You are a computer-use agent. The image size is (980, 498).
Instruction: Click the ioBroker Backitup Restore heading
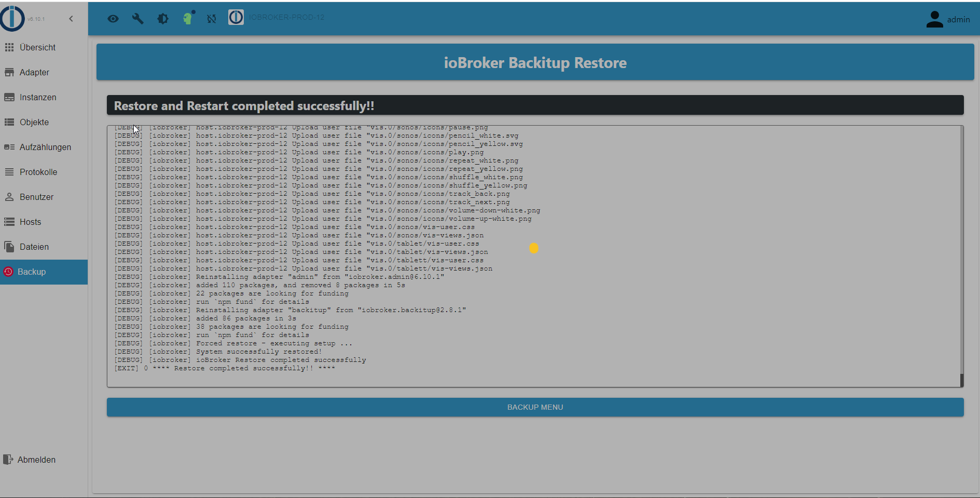click(535, 63)
